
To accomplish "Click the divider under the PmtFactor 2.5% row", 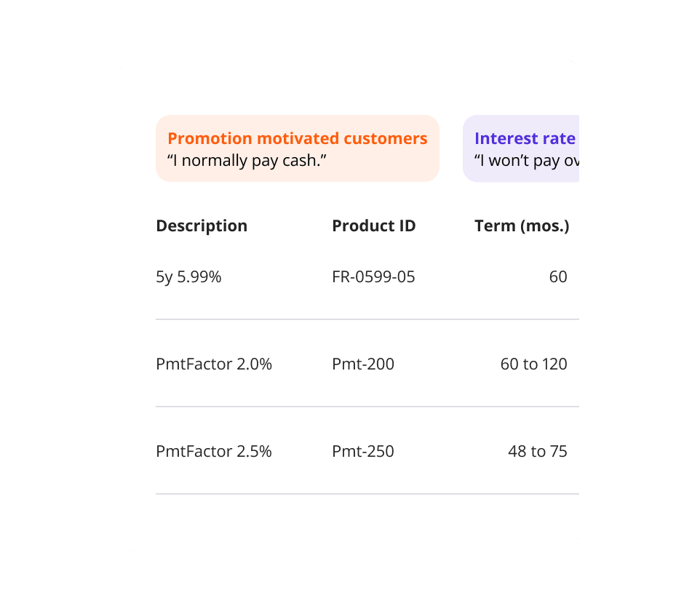I will pos(367,494).
